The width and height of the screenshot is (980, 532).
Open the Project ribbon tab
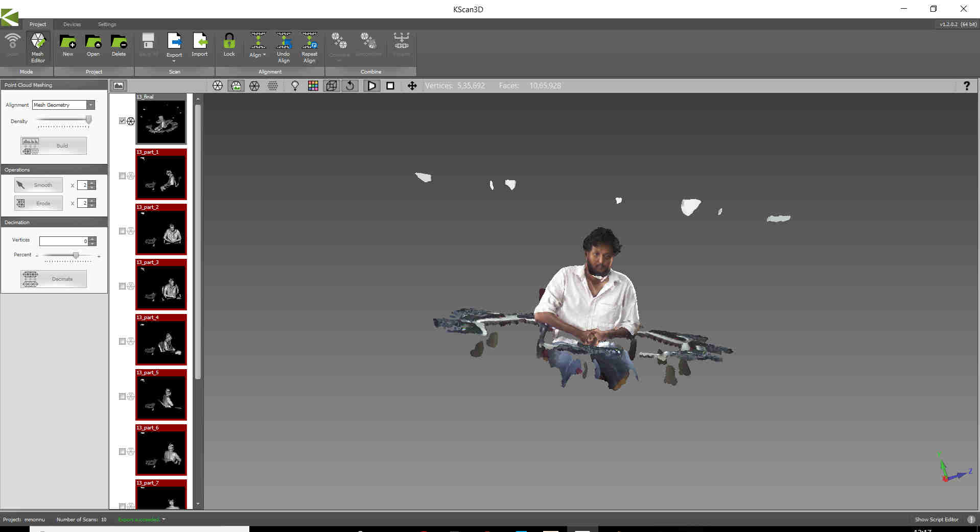[37, 24]
